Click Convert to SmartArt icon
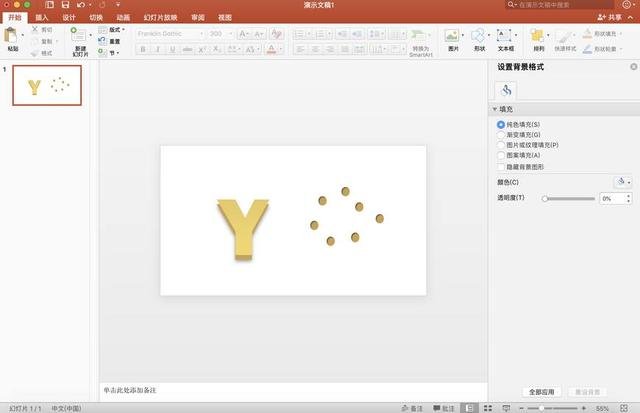640x413 pixels. [x=421, y=36]
